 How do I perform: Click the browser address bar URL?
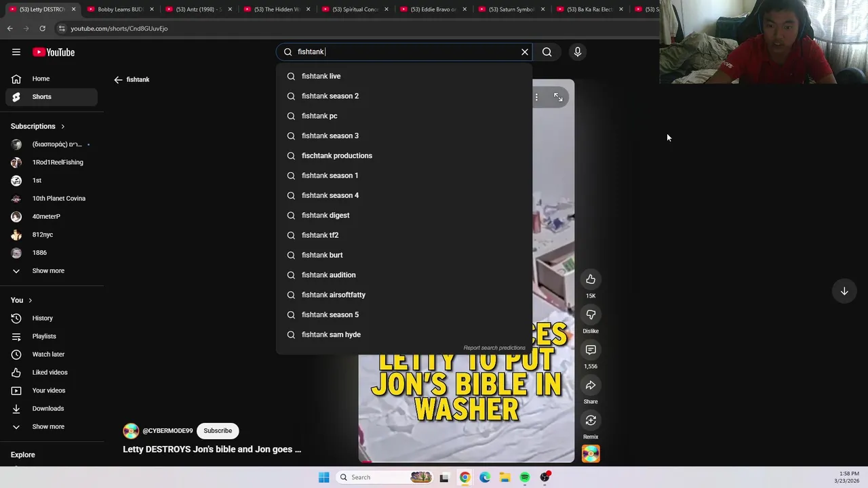click(119, 28)
